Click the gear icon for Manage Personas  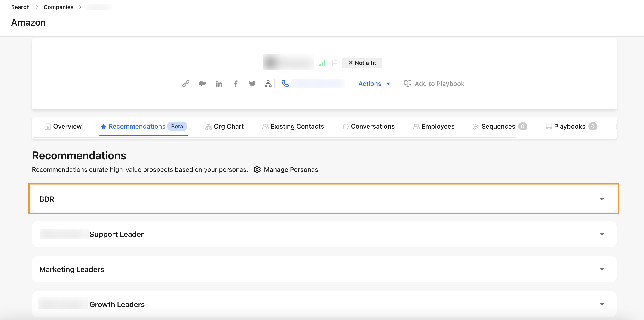(257, 169)
